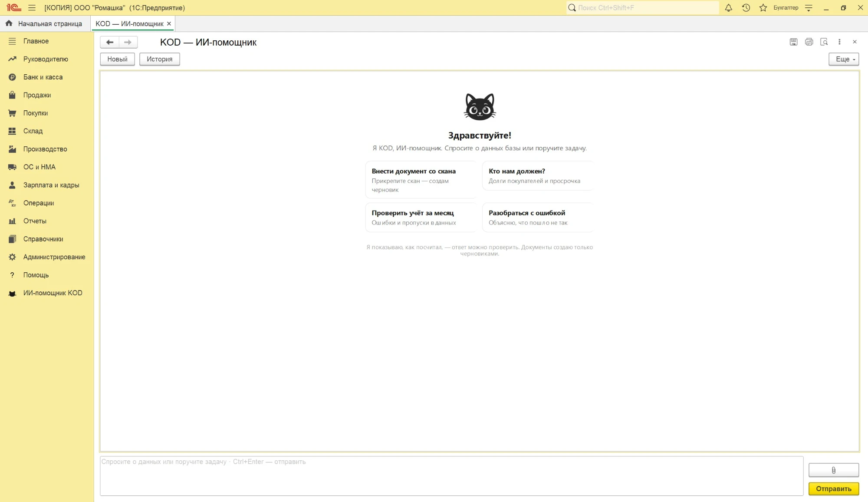Open the ОС и НМА section
The width and height of the screenshot is (868, 502).
tap(47, 167)
